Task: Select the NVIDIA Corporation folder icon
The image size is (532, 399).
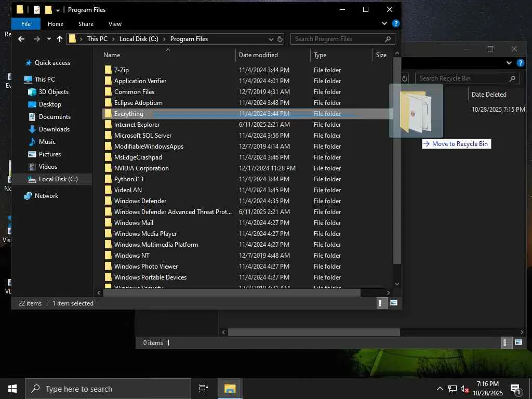Action: 108,168
